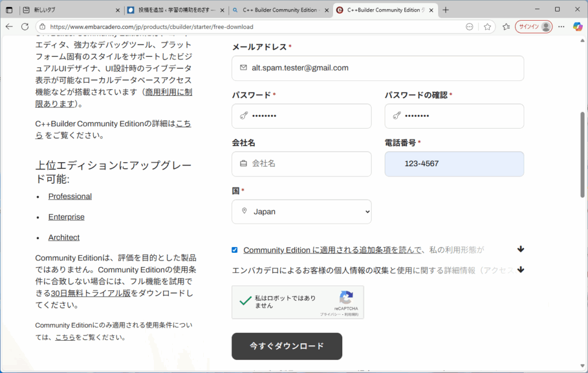Screen dimensions: 588x373
Task: Click the key icon in パスワード field
Action: click(243, 116)
